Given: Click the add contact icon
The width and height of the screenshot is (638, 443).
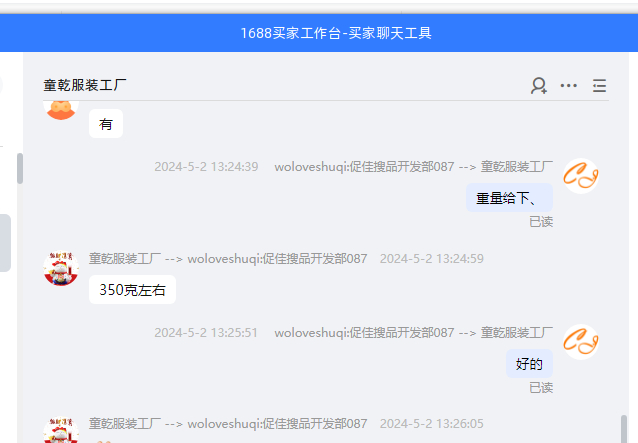Looking at the screenshot, I should point(539,86).
